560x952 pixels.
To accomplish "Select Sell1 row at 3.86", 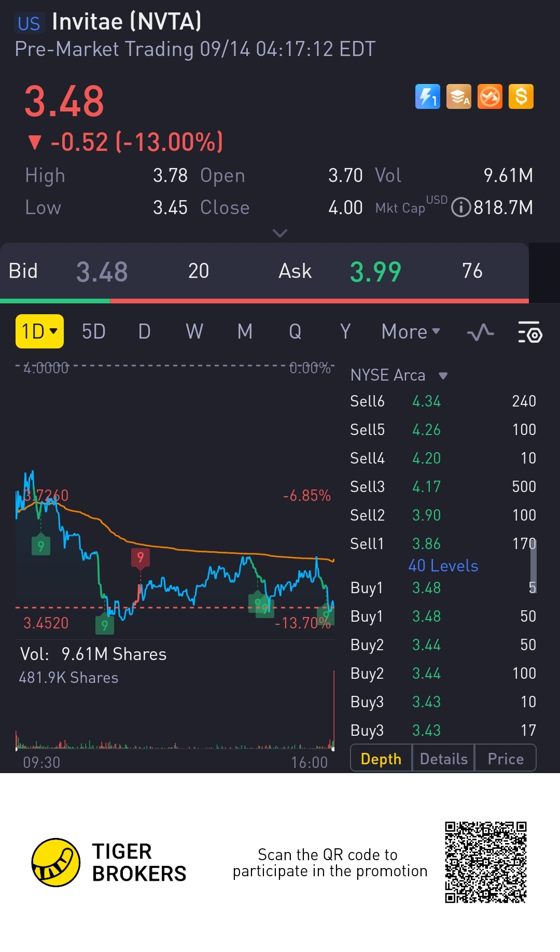I will (x=443, y=543).
